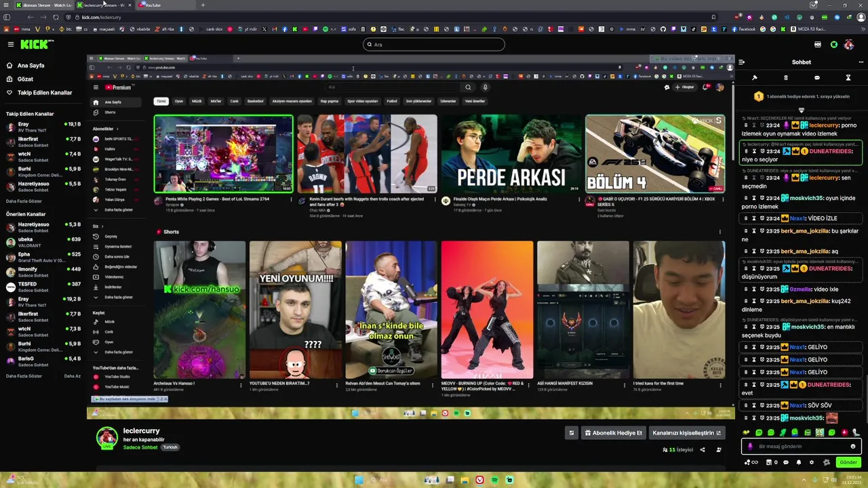The image size is (868, 488).
Task: Click the leclercurry channel avatar
Action: (107, 438)
